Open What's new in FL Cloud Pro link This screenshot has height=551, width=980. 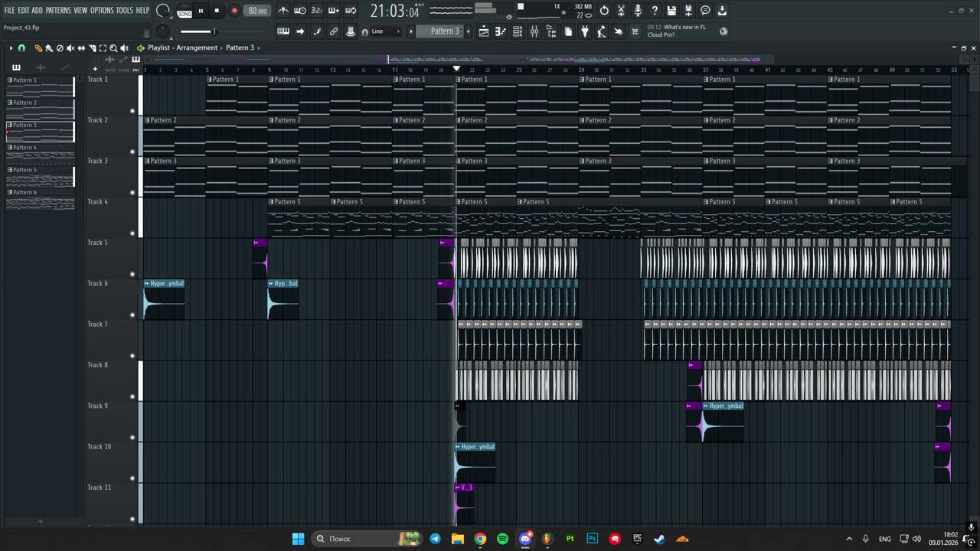[x=677, y=31]
